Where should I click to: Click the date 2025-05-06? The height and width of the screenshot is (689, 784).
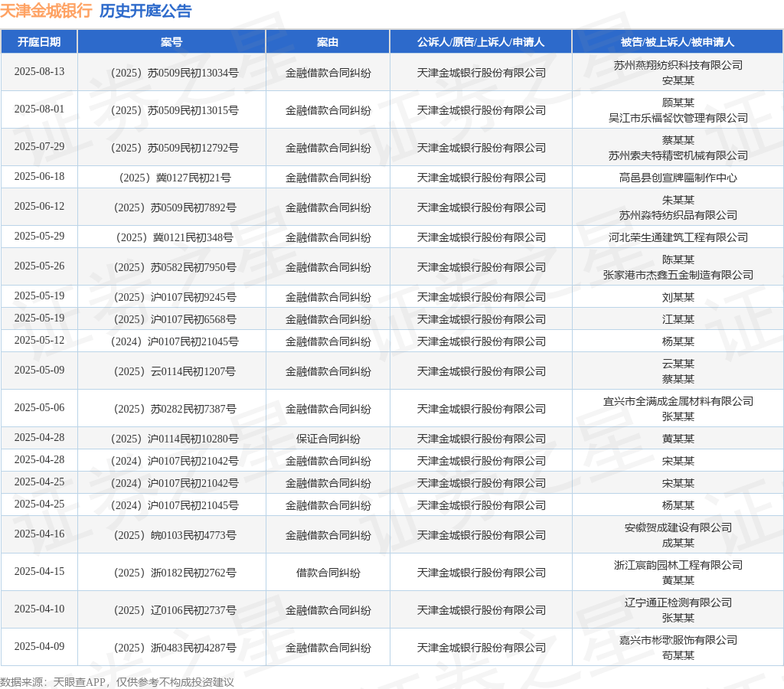pos(40,407)
